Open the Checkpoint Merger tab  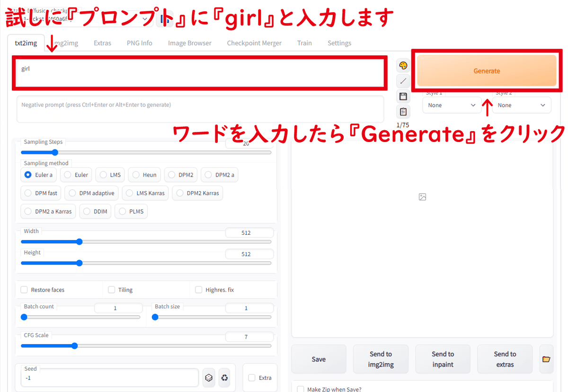pyautogui.click(x=254, y=43)
